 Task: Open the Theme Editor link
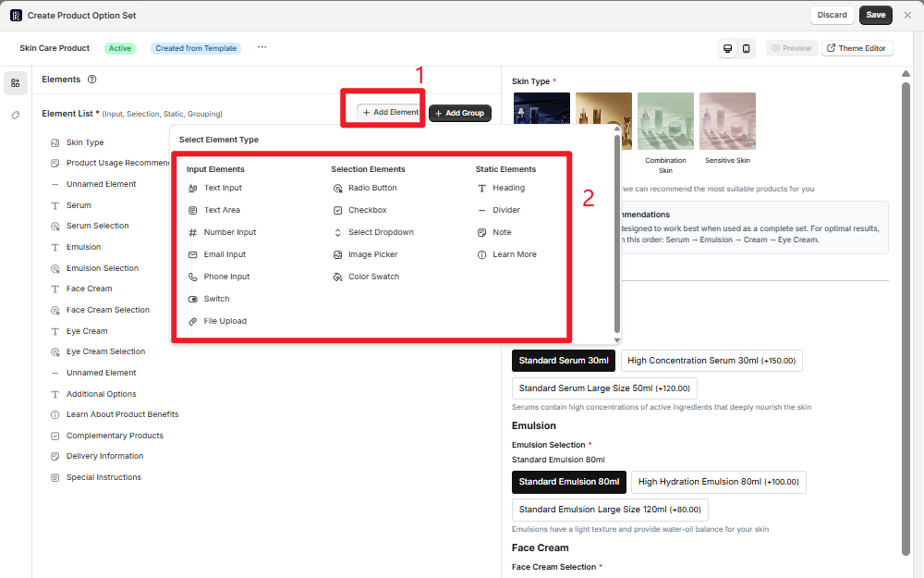(857, 48)
